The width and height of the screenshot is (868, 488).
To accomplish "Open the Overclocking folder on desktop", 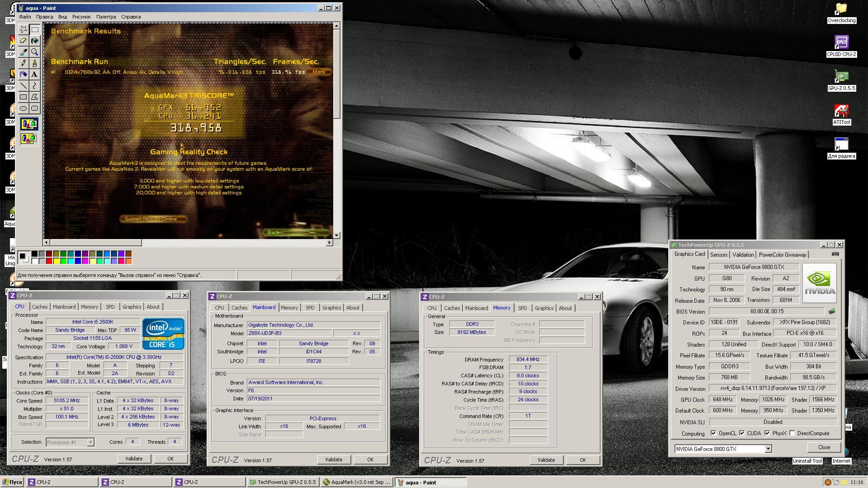I will point(841,13).
